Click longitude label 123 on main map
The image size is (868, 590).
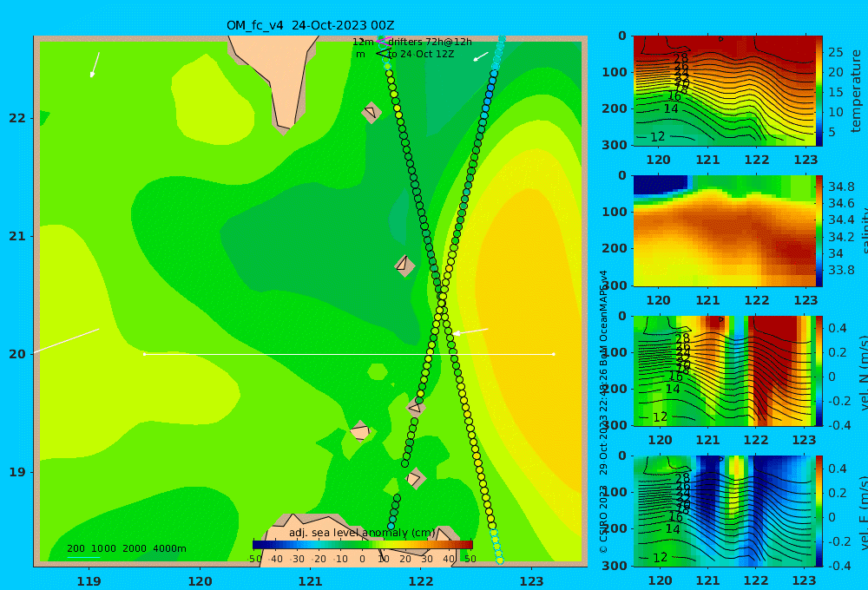[x=532, y=581]
